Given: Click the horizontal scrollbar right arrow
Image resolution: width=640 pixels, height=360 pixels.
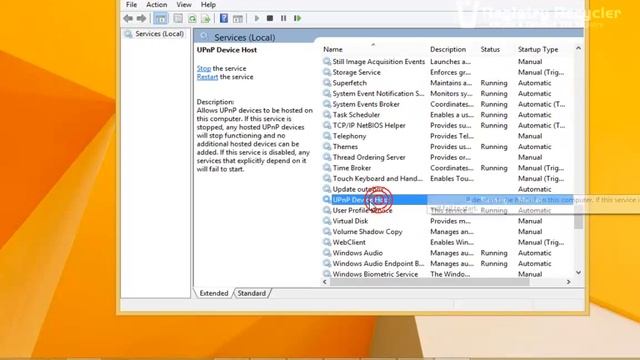Looking at the screenshot, I should (x=569, y=282).
